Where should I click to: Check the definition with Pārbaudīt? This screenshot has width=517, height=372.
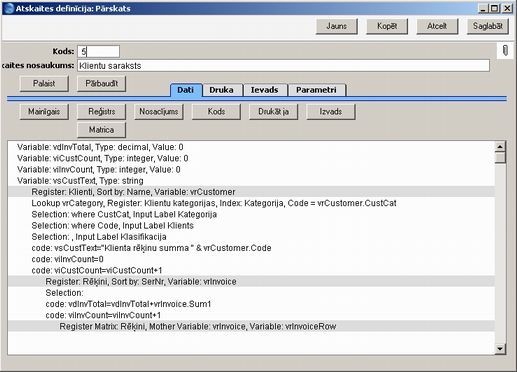tap(101, 83)
